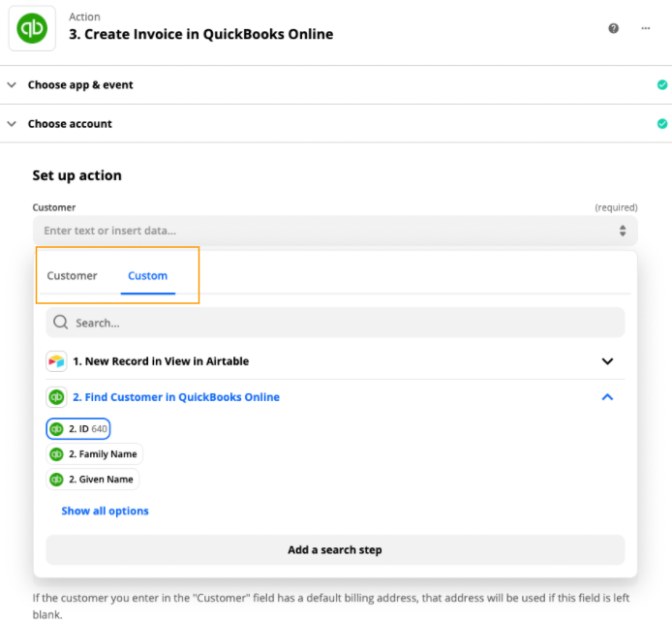The height and width of the screenshot is (622, 672).
Task: Expand Choose account section chevron
Action: coord(12,124)
